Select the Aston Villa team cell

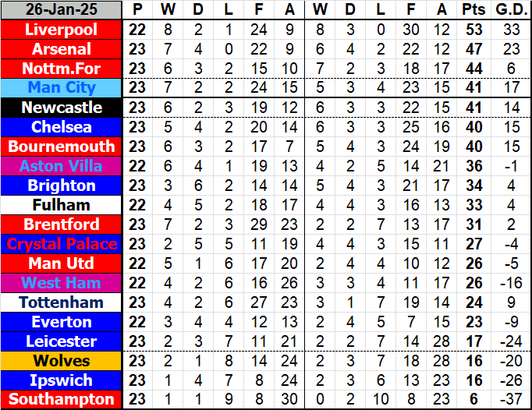(x=62, y=166)
